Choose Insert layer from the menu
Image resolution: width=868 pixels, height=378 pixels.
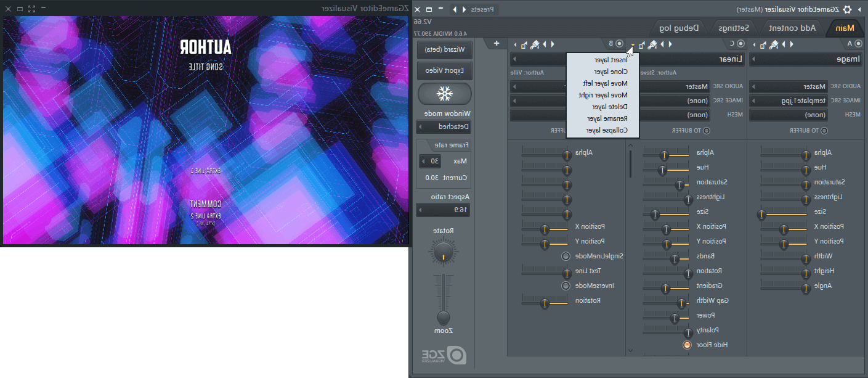(611, 60)
